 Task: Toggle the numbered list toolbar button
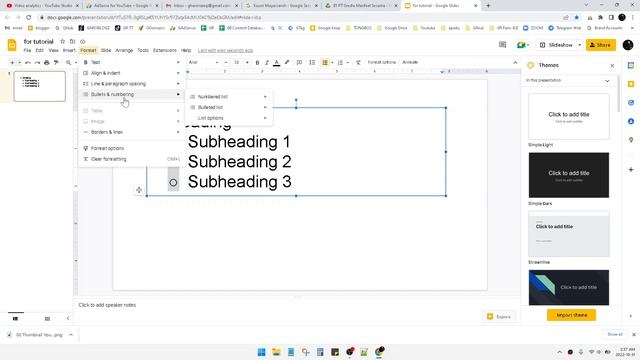coord(340,62)
